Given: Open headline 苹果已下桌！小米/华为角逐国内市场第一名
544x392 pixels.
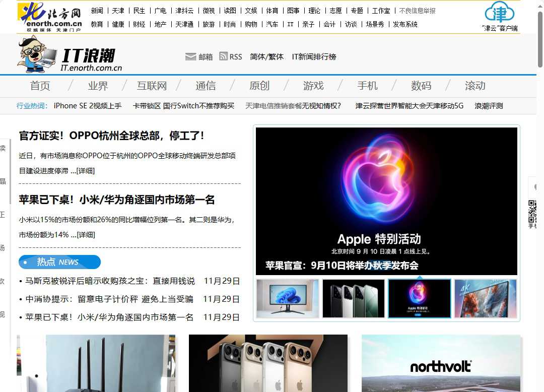Looking at the screenshot, I should click(116, 200).
